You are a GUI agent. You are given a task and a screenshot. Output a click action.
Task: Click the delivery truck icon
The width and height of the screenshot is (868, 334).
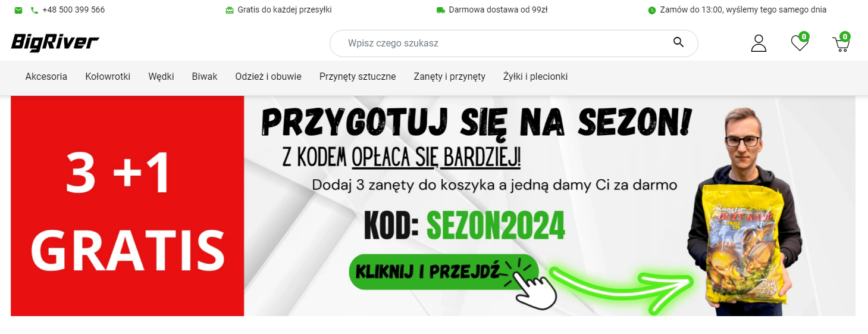[441, 10]
